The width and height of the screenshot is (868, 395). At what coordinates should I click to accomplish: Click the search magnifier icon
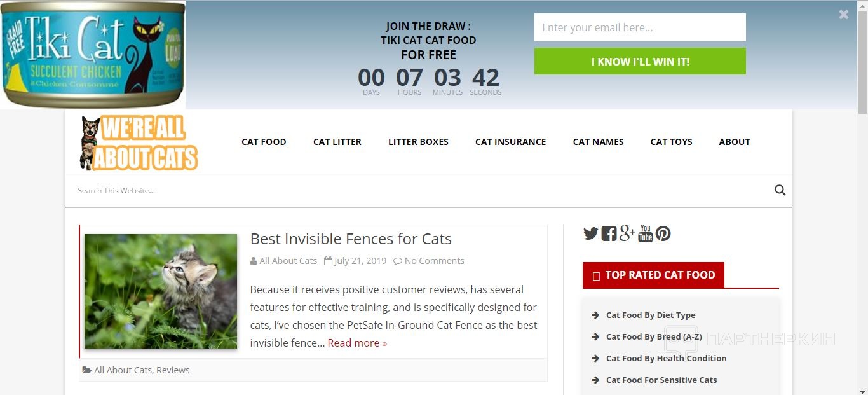tap(780, 190)
